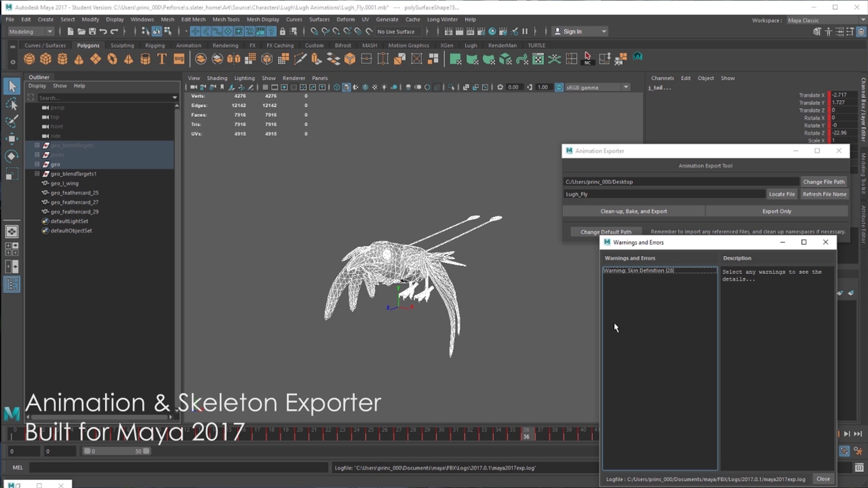Toggle viewport color management sRGB button

click(x=559, y=87)
